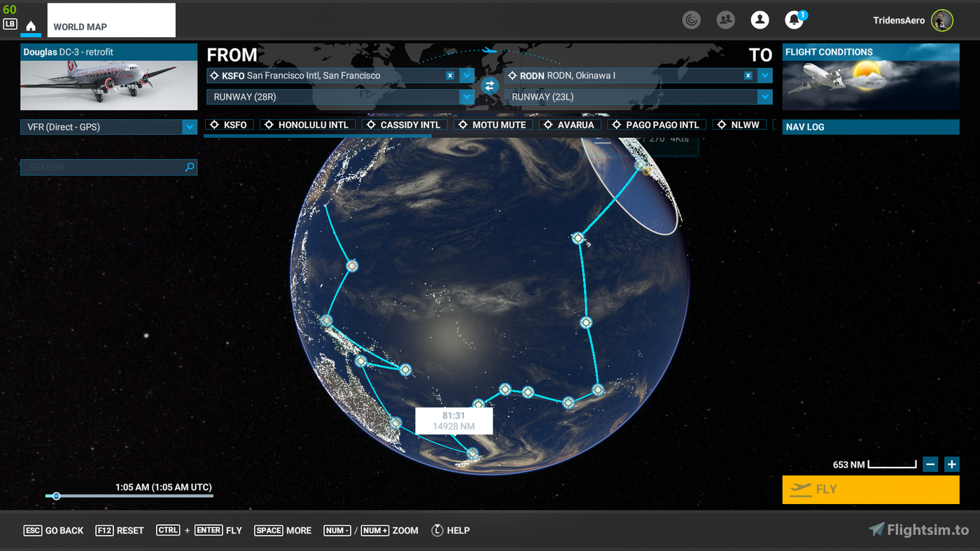Open the RUNWAY (28R) departure dropdown
This screenshot has height=551, width=980.
[467, 97]
